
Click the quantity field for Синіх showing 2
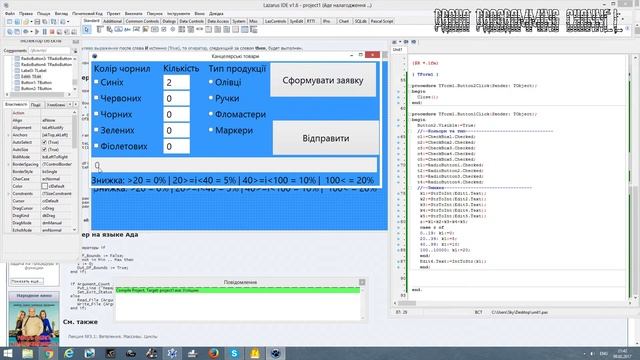(x=176, y=82)
